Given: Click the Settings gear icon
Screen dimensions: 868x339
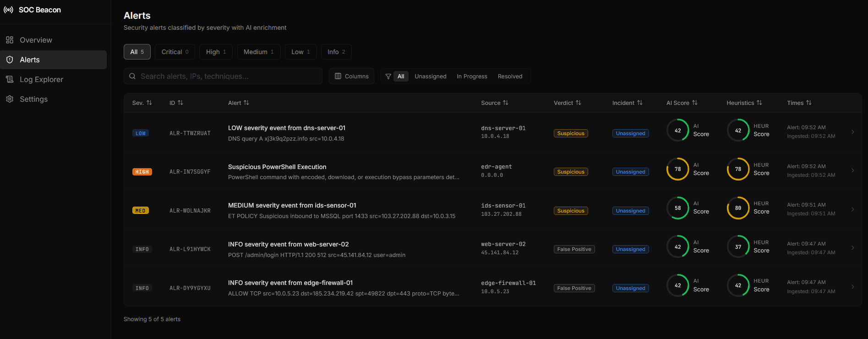Looking at the screenshot, I should tap(10, 99).
